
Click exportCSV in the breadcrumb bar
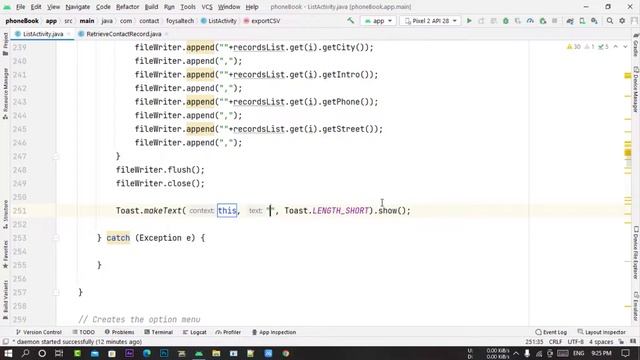coord(262,21)
